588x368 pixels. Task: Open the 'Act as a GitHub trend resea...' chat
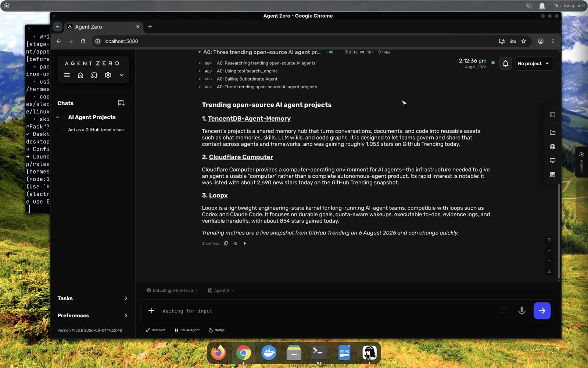tap(97, 130)
